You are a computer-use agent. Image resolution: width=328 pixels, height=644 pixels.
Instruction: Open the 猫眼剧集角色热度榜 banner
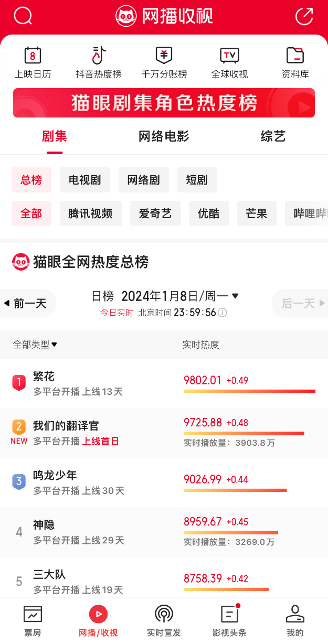click(x=164, y=103)
